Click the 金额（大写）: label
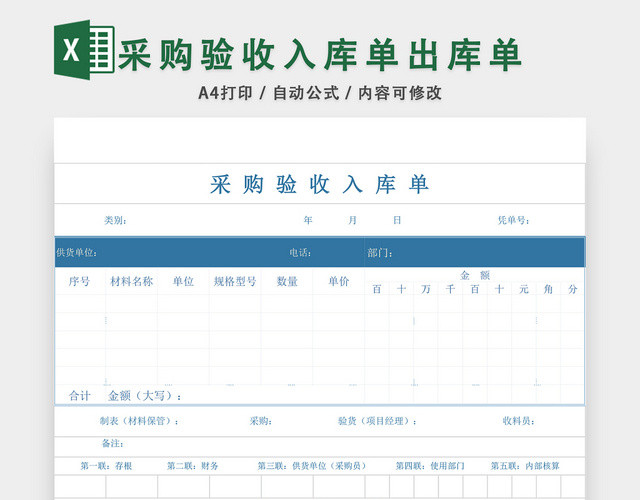The image size is (640, 500). pos(145,396)
